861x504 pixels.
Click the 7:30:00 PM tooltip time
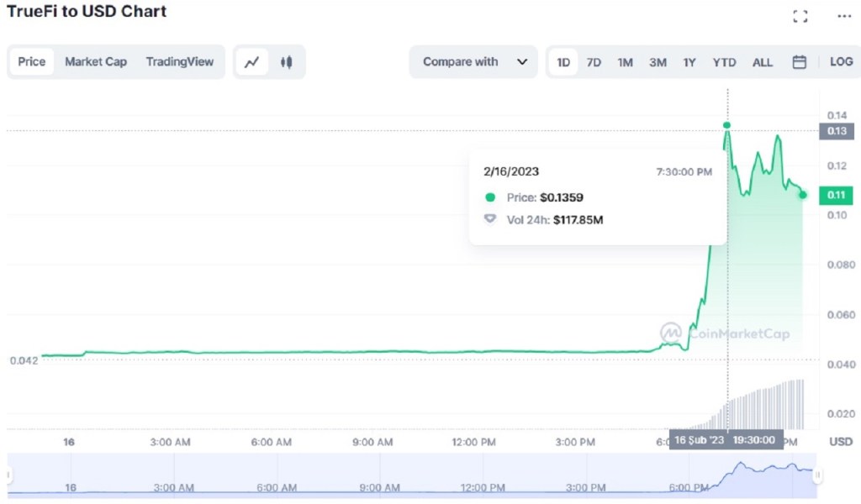684,172
